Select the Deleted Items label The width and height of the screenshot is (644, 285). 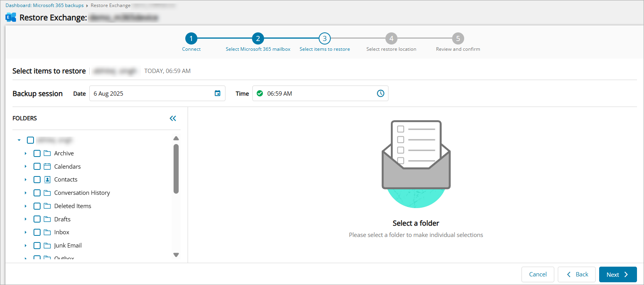[x=73, y=206]
